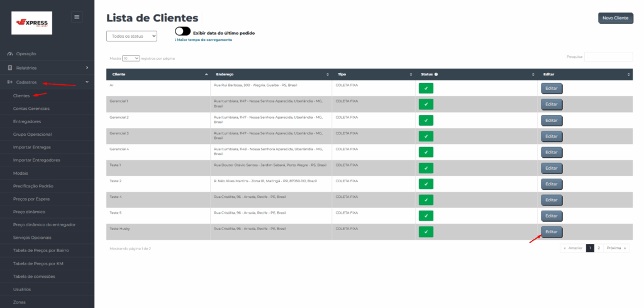Click the Operação dashboard icon
The width and height of the screenshot is (644, 308).
click(x=10, y=53)
